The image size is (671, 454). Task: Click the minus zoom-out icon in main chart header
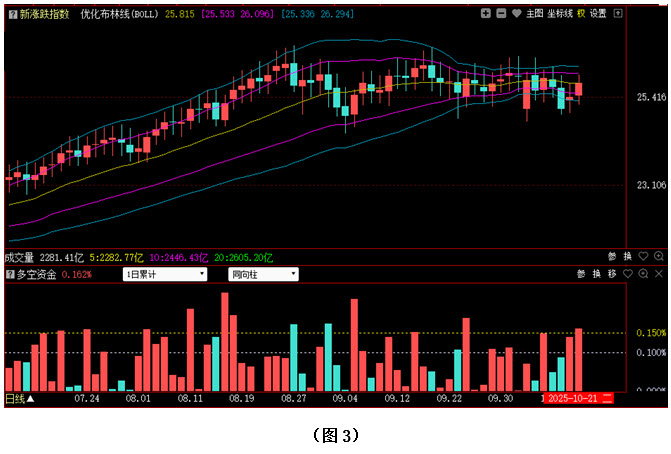coord(500,14)
